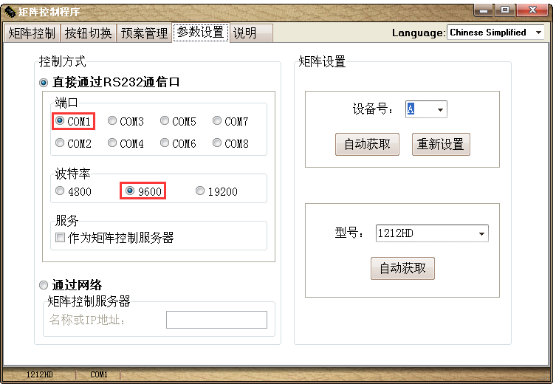Switch to the 矩阵控制 tab
This screenshot has height=385, width=554.
(x=32, y=33)
